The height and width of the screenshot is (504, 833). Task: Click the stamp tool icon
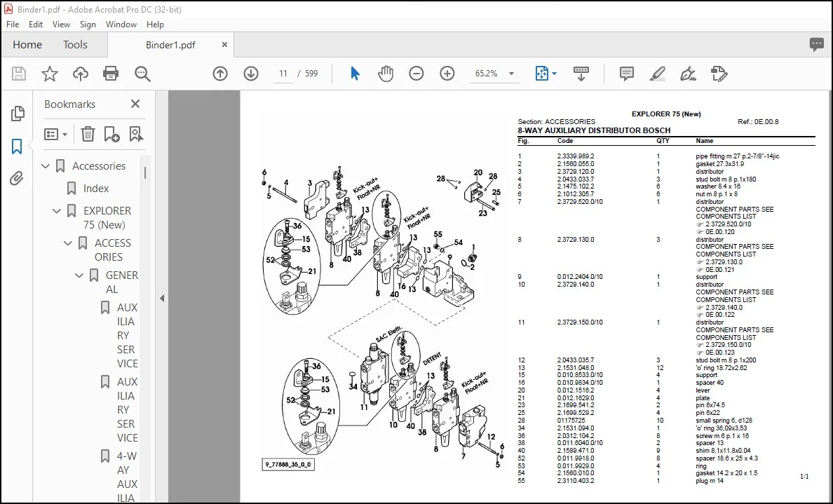click(x=719, y=74)
